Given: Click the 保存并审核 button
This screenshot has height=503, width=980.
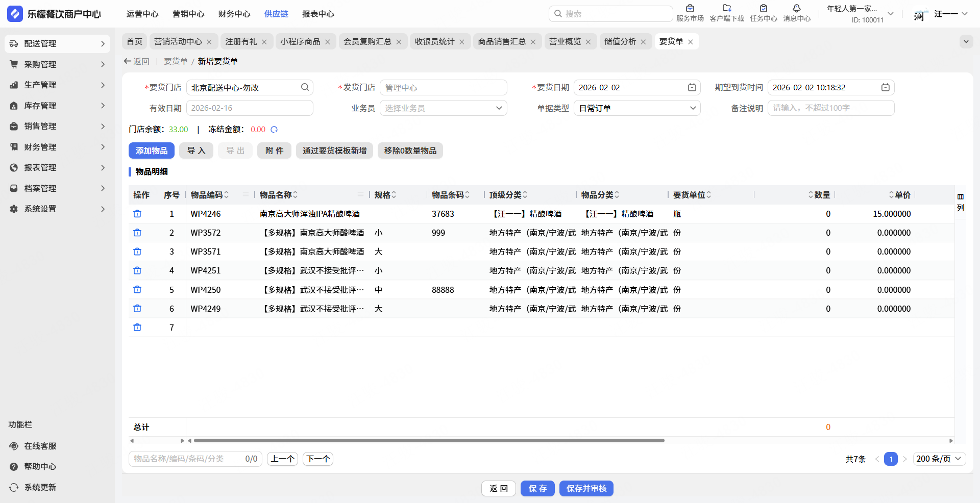Looking at the screenshot, I should point(586,488).
